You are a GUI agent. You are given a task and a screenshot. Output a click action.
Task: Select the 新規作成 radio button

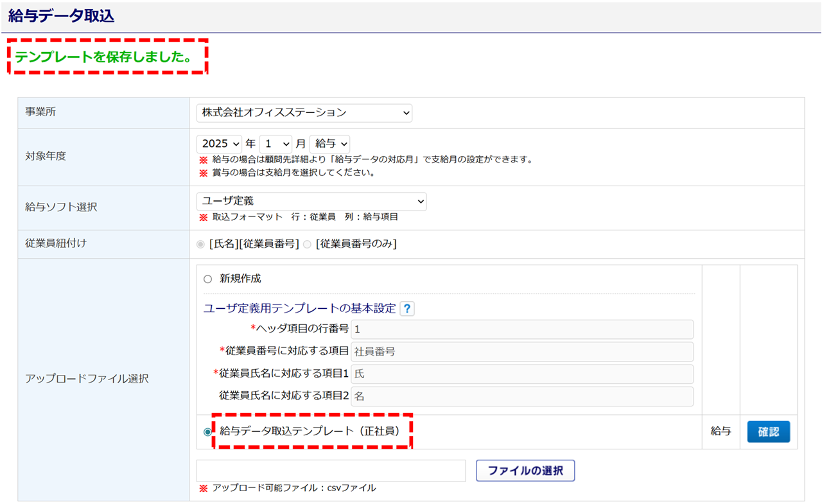tap(207, 279)
